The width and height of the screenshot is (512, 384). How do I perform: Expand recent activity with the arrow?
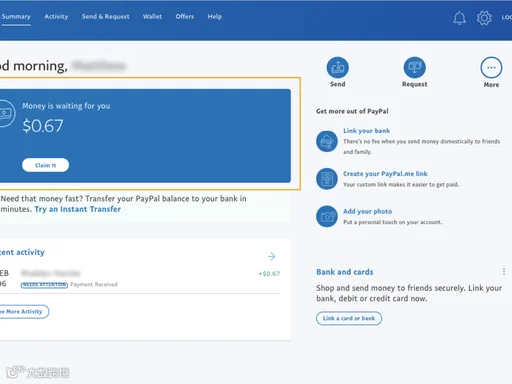tap(271, 256)
